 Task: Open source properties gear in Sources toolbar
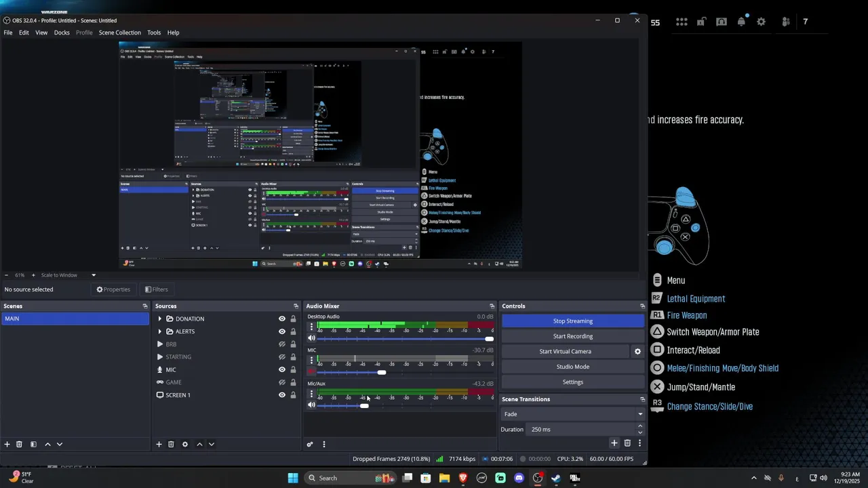[x=184, y=444]
